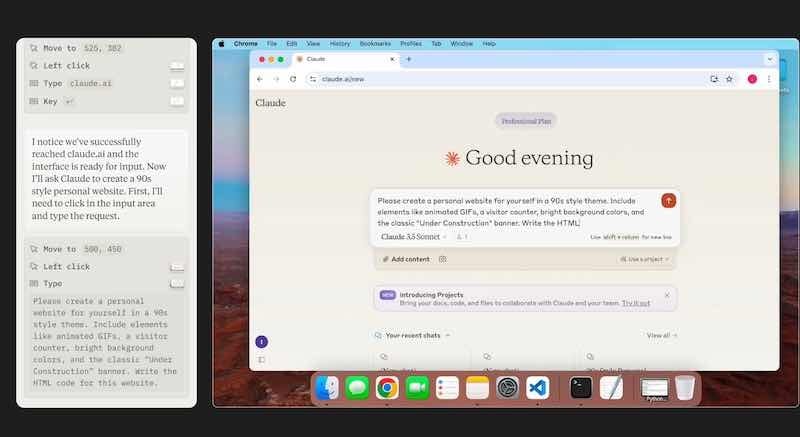Image resolution: width=800 pixels, height=437 pixels.
Task: Open the user avatar in Claude's lower-left sidebar
Action: [261, 342]
